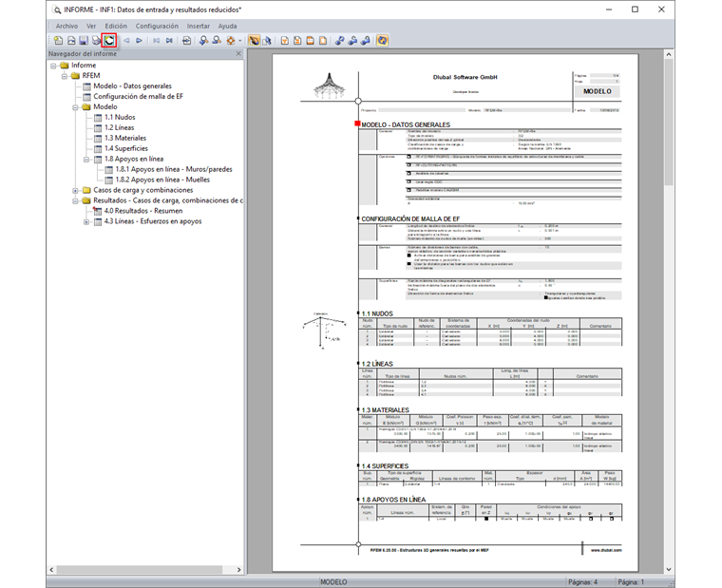This screenshot has width=722, height=588.
Task: Jump to last page icon
Action: (x=169, y=41)
